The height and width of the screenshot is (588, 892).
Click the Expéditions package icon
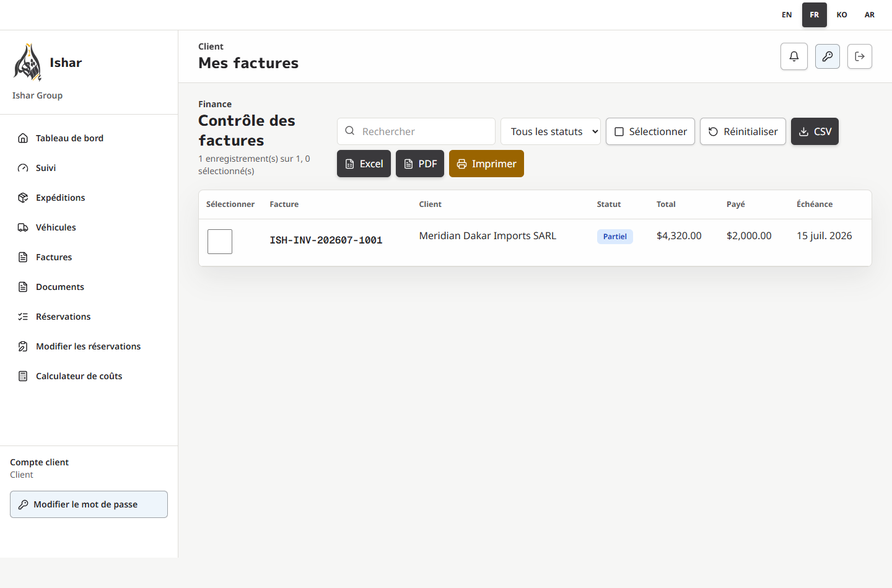23,198
